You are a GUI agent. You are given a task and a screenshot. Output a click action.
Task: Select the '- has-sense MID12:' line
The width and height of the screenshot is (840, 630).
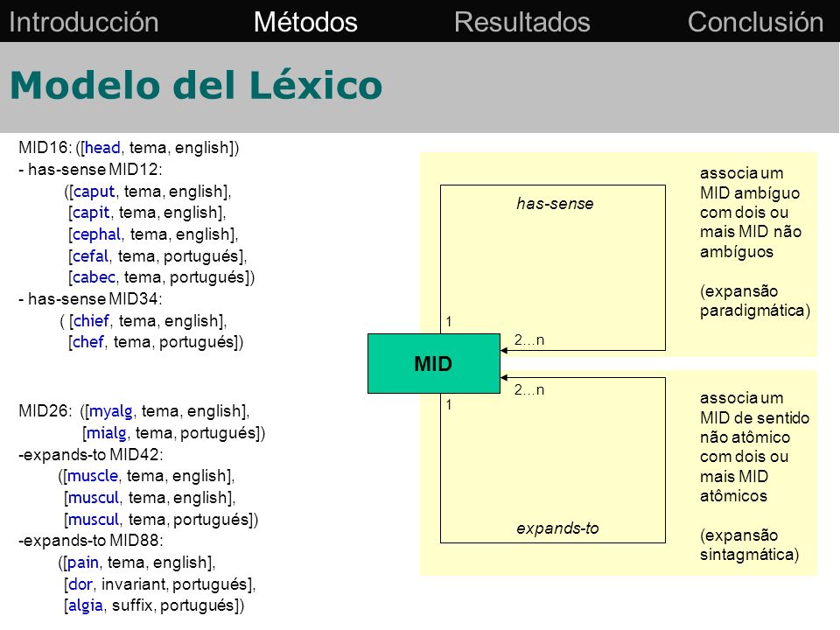pos(90,169)
